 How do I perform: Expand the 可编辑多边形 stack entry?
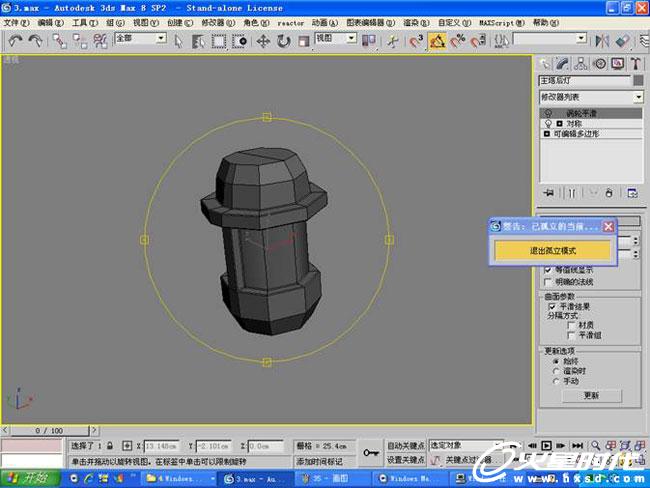547,134
